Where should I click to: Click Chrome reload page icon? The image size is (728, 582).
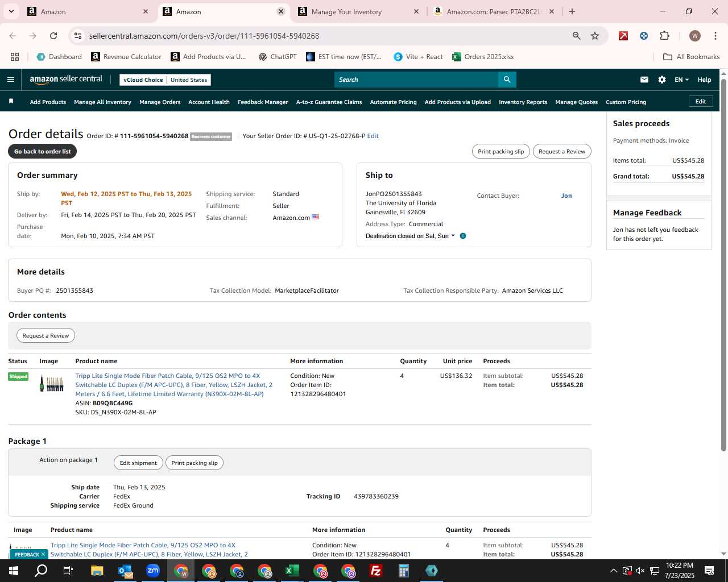coord(53,36)
